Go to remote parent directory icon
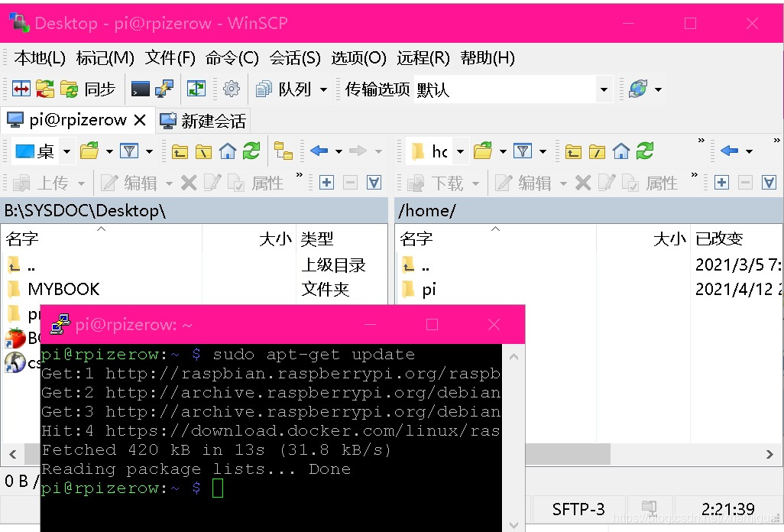 (x=573, y=151)
